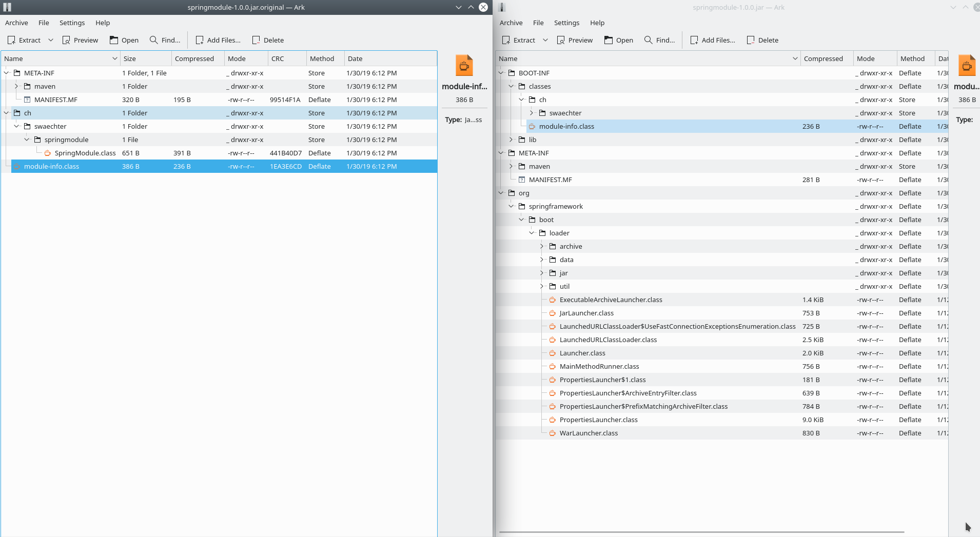
Task: Expand the lib folder in right window
Action: pos(510,140)
